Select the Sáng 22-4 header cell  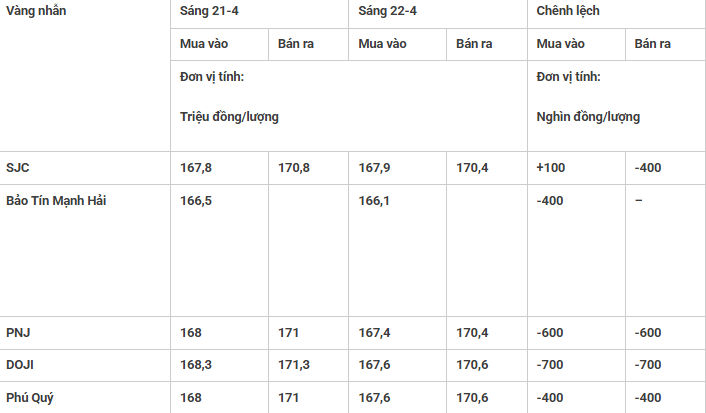pos(389,12)
